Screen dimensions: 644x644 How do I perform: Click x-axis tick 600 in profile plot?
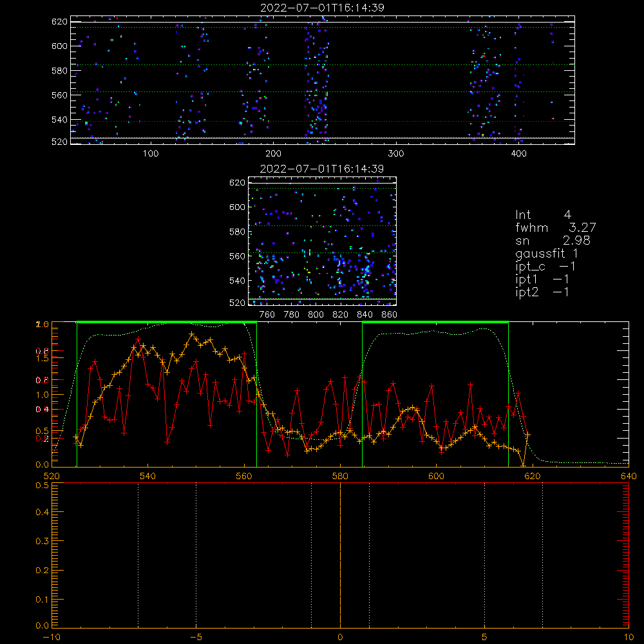(x=436, y=476)
